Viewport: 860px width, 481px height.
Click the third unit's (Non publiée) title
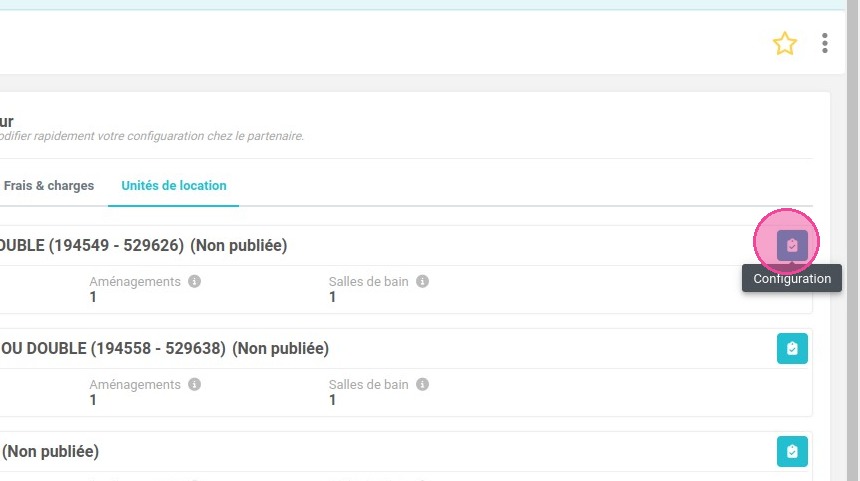pyautogui.click(x=50, y=451)
